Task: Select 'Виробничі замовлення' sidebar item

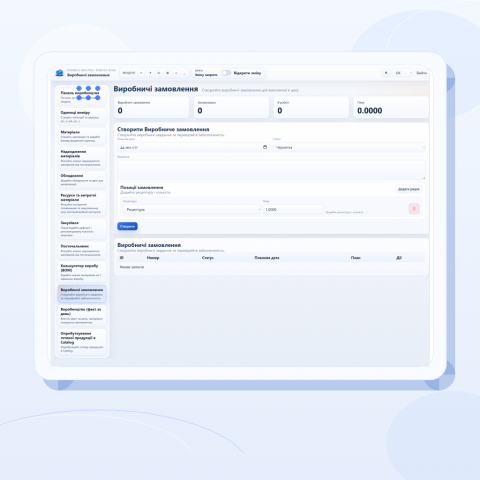Action: click(x=82, y=293)
